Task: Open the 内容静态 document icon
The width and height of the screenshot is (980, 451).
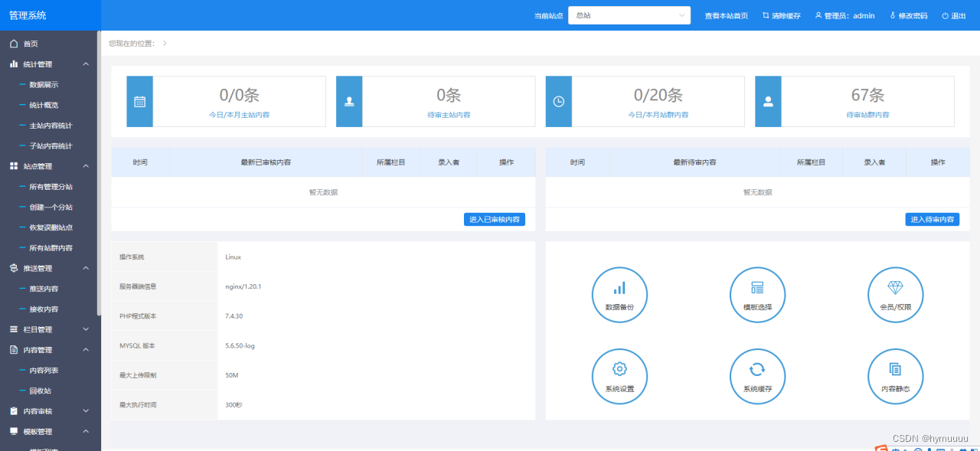Action: tap(895, 377)
